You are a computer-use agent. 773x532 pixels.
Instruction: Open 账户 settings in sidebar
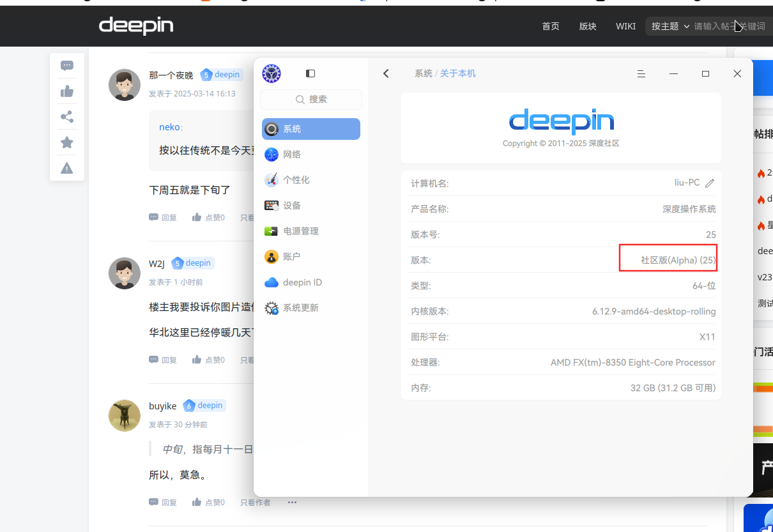(x=311, y=257)
